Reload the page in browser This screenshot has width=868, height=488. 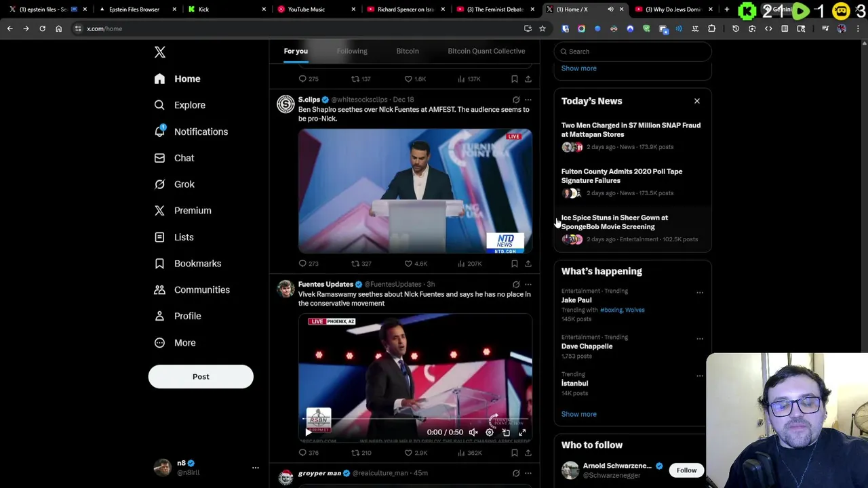42,28
